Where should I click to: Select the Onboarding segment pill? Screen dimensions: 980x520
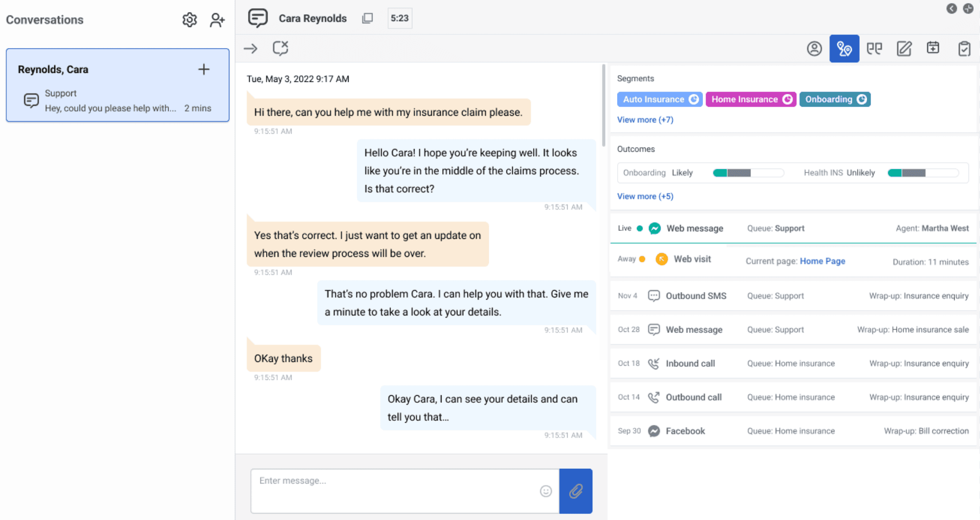click(x=835, y=99)
